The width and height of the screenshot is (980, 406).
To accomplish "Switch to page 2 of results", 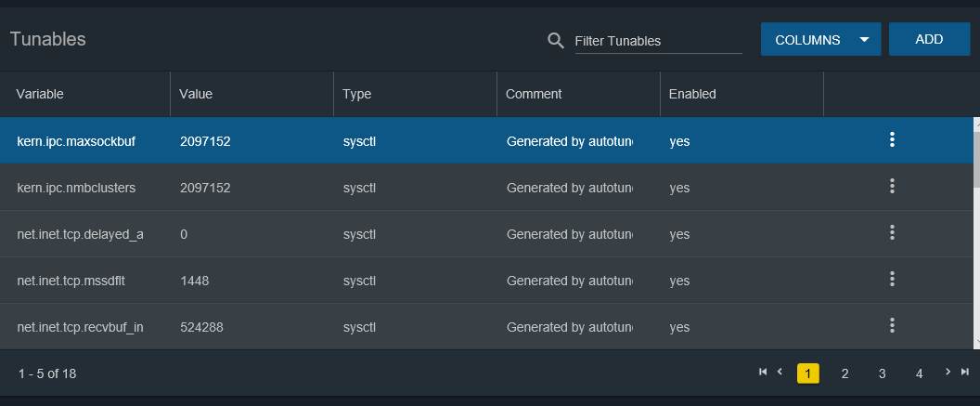I will tap(845, 373).
